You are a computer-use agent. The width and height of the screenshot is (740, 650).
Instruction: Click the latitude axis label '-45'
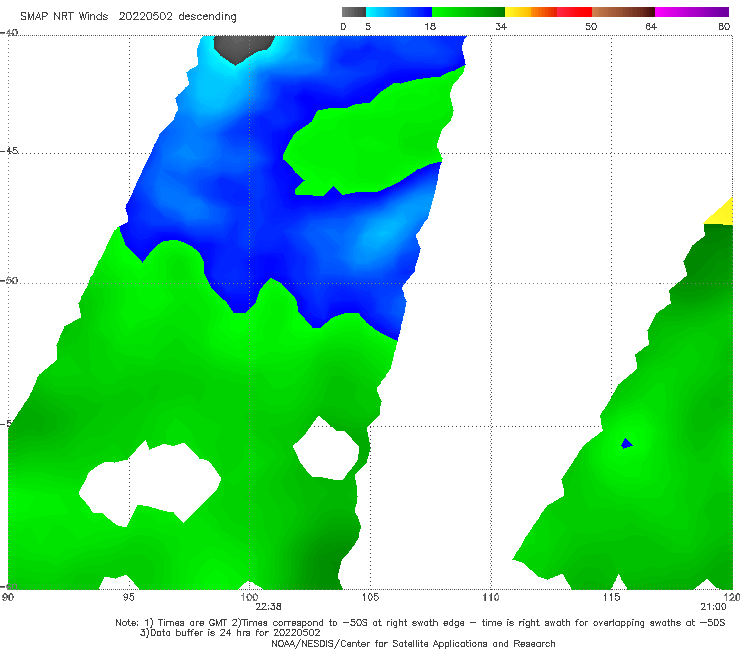[x=9, y=151]
